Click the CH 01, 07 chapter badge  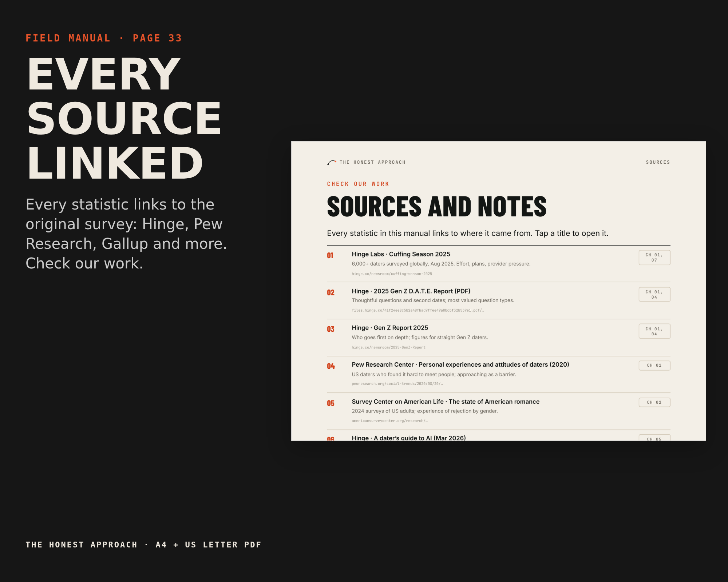[x=654, y=258]
